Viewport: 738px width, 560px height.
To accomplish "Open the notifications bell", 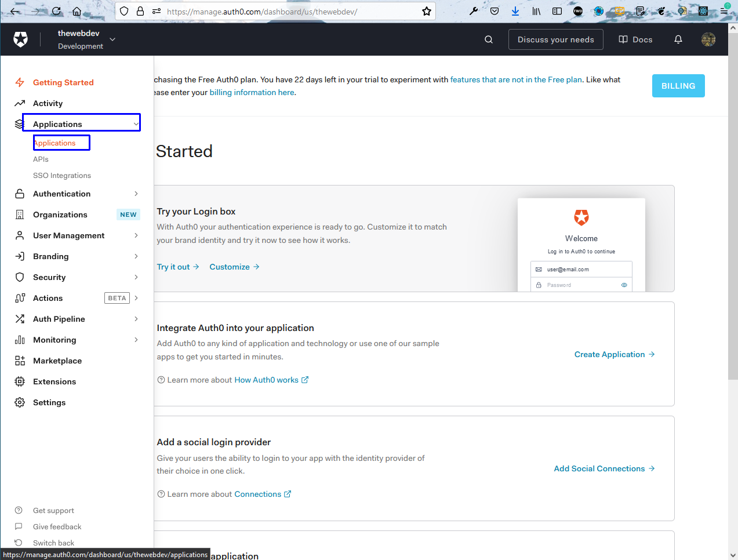I will (678, 39).
